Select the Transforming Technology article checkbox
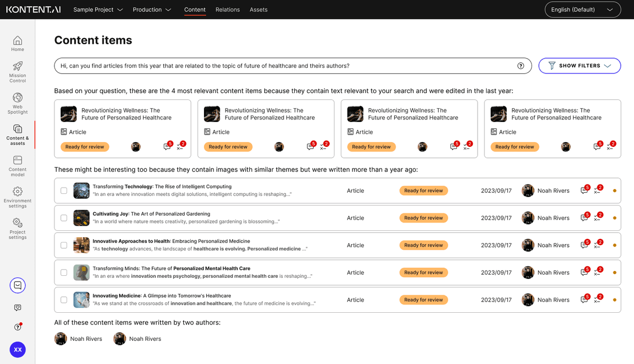The image size is (634, 364). [x=64, y=191]
